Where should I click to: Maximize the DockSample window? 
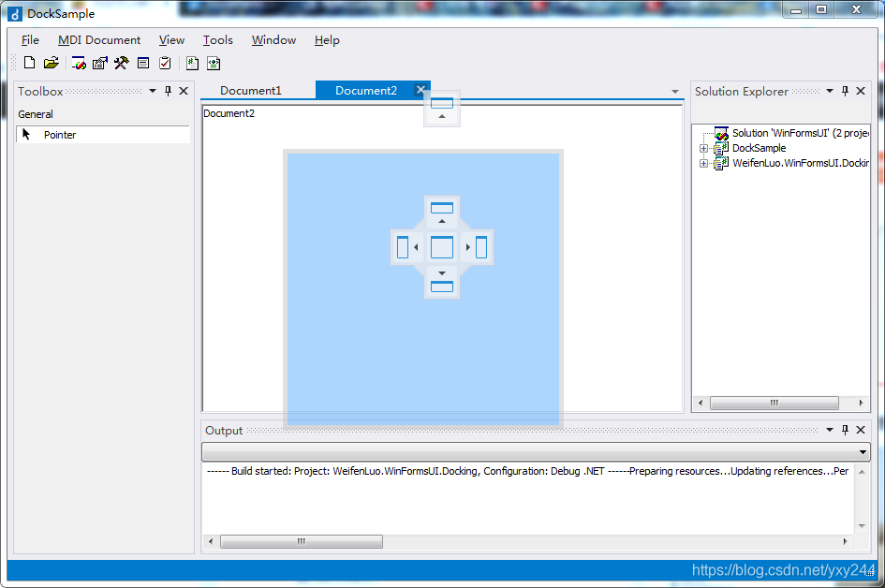[822, 9]
